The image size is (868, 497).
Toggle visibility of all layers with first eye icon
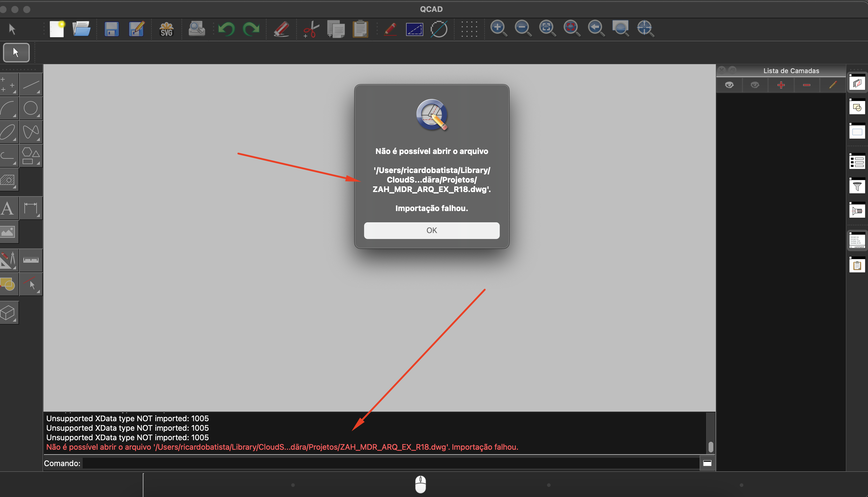730,85
